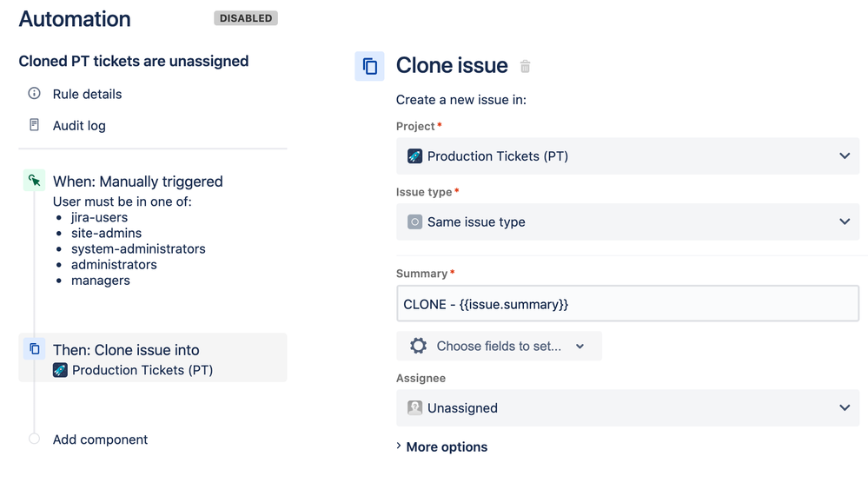Click the Rule details info icon
Viewport: 868px width, 489px height.
pos(35,94)
